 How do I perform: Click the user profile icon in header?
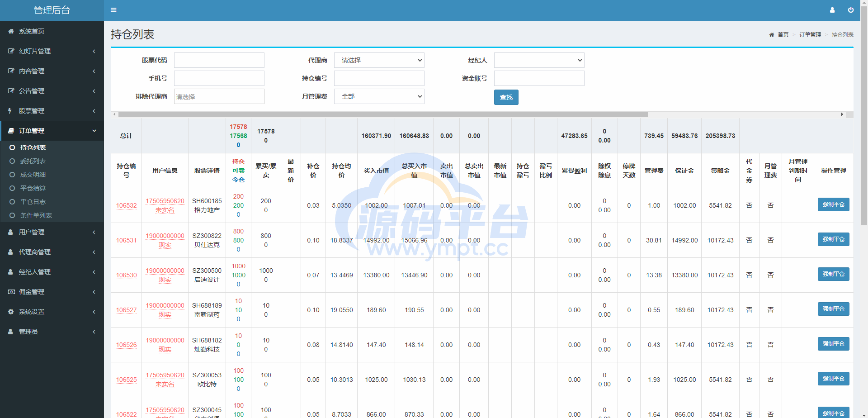(832, 10)
